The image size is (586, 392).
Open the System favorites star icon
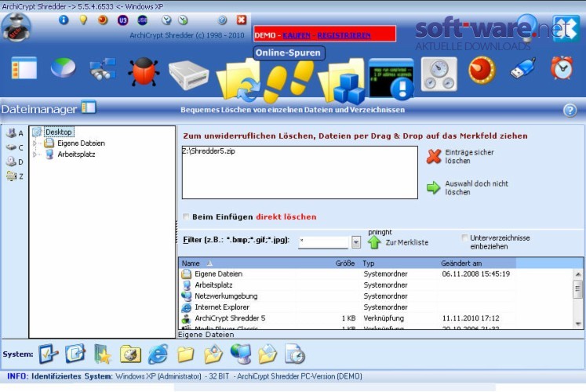103,354
